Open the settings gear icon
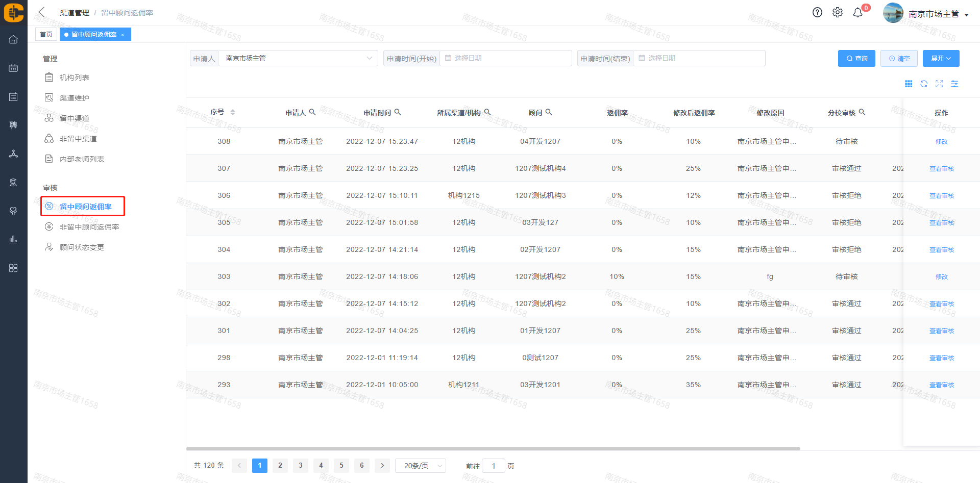The image size is (980, 483). point(838,13)
